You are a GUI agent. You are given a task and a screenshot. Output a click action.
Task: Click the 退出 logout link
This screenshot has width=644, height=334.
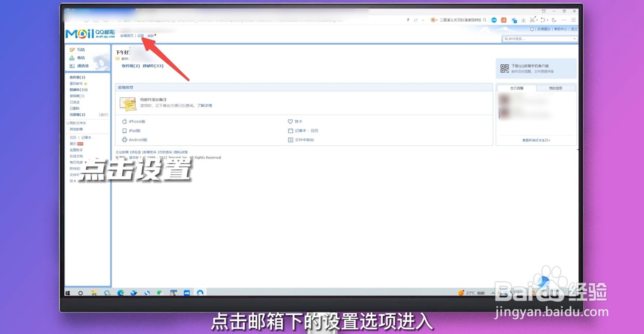click(x=574, y=29)
